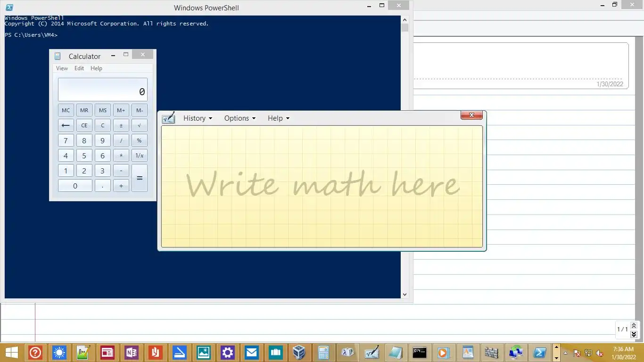
Task: Click the taskbar toolbar scroll-up arrow
Action: [556, 346]
